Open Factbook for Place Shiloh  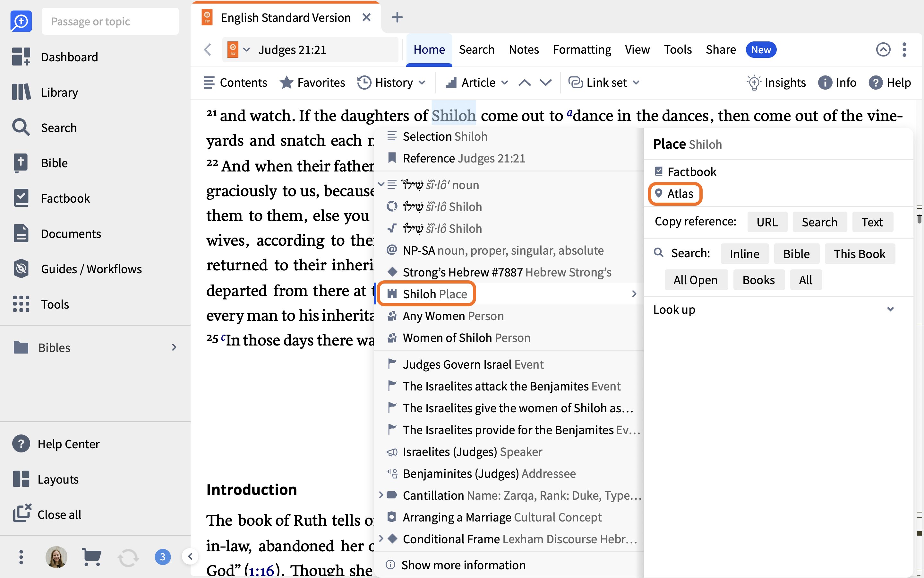[685, 172]
